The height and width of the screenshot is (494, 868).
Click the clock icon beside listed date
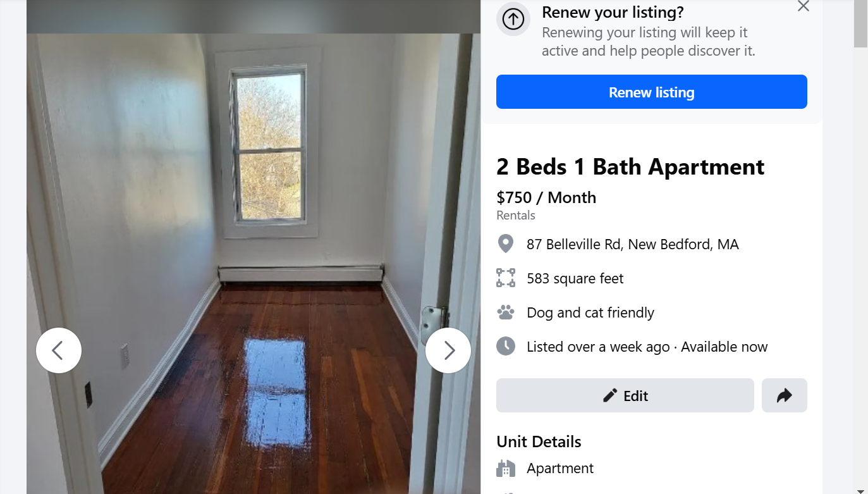pyautogui.click(x=505, y=347)
